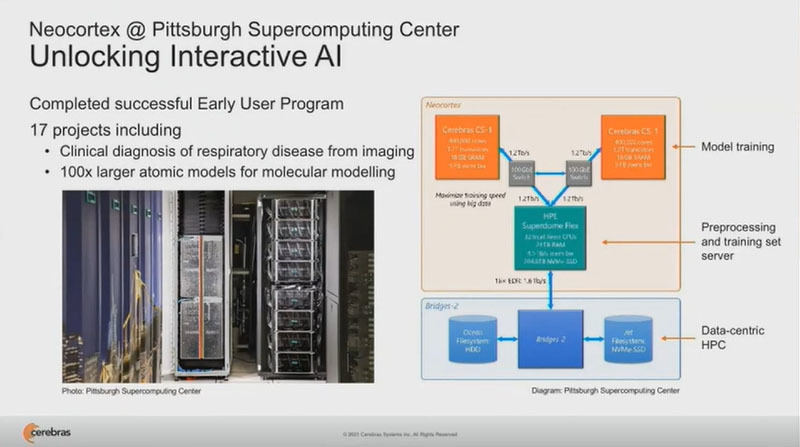The width and height of the screenshot is (800, 447).
Task: Select "Maximize training speed using big data" note
Action: 470,199
